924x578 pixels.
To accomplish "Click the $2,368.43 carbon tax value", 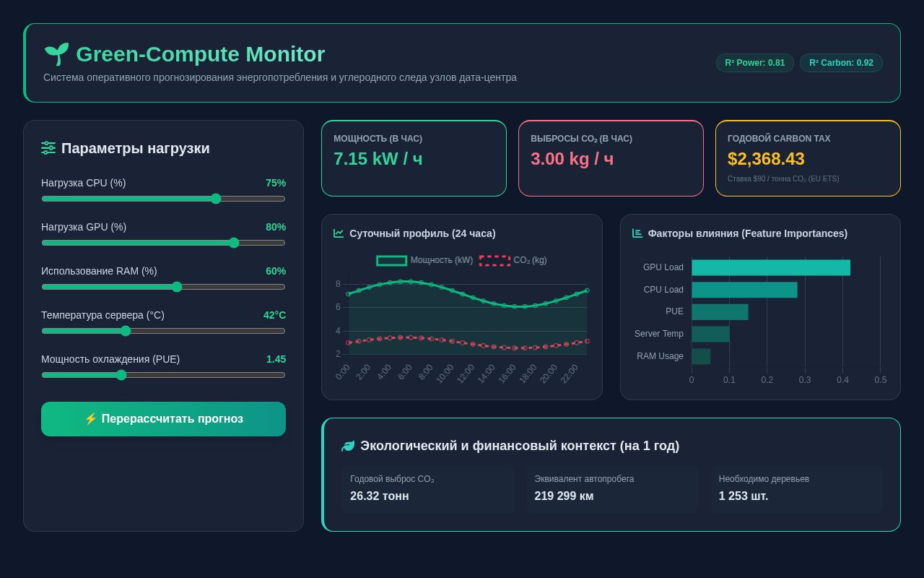I will pos(766,159).
